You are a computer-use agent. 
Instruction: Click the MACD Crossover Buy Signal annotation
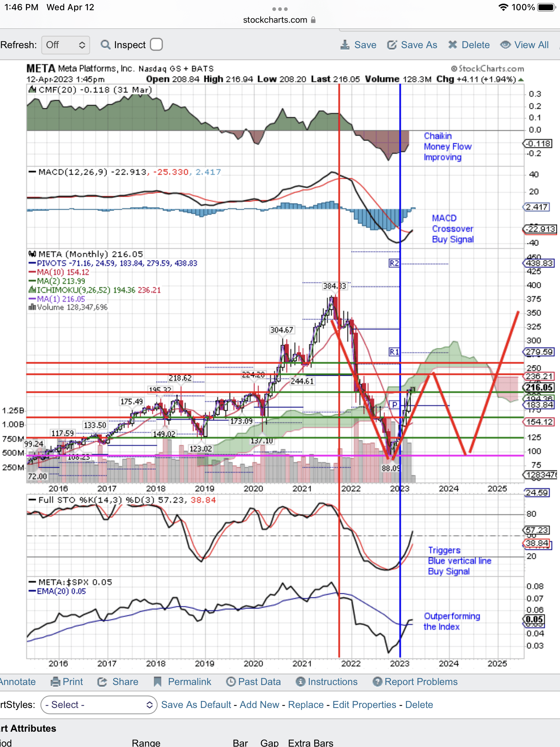[x=452, y=229]
